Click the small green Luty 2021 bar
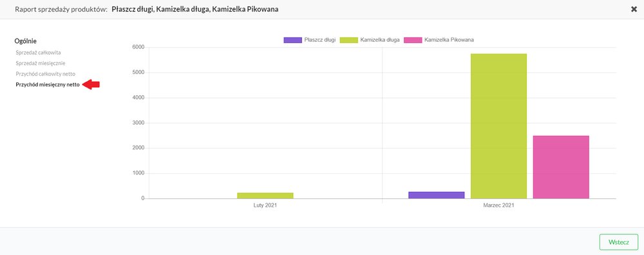The image size is (644, 255). click(x=265, y=196)
